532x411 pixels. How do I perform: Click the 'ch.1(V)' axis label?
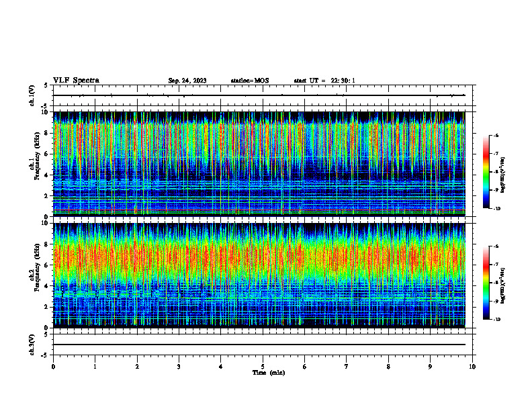pos(32,95)
